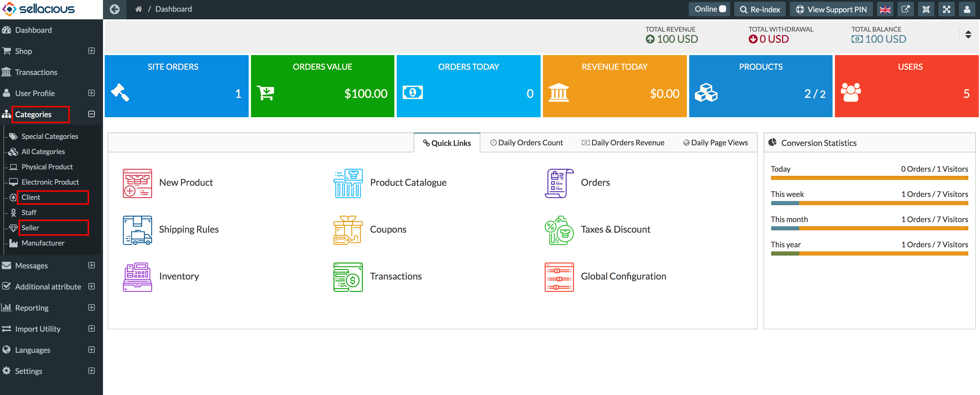Open the New Product quick link icon
980x395 pixels.
[x=137, y=183]
